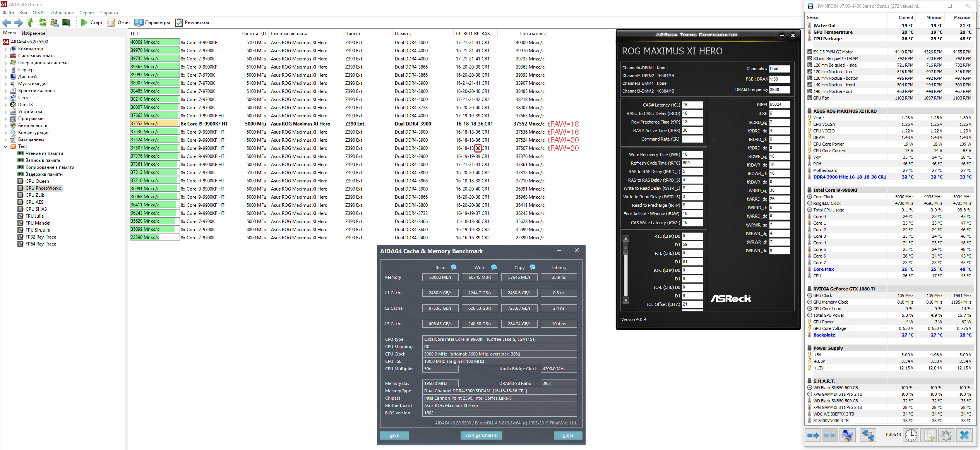Select CPU Queen benchmark in tree
Screen dimensions: 980x450
37,181
